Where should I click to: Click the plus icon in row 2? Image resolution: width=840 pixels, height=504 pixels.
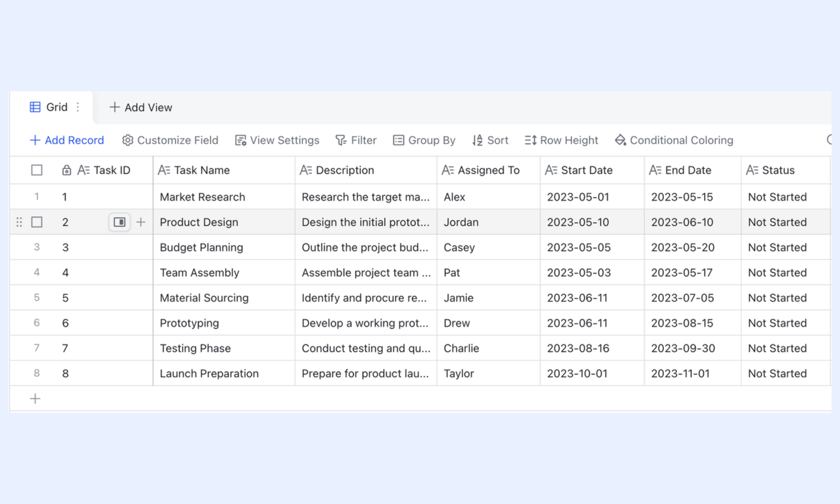[141, 222]
